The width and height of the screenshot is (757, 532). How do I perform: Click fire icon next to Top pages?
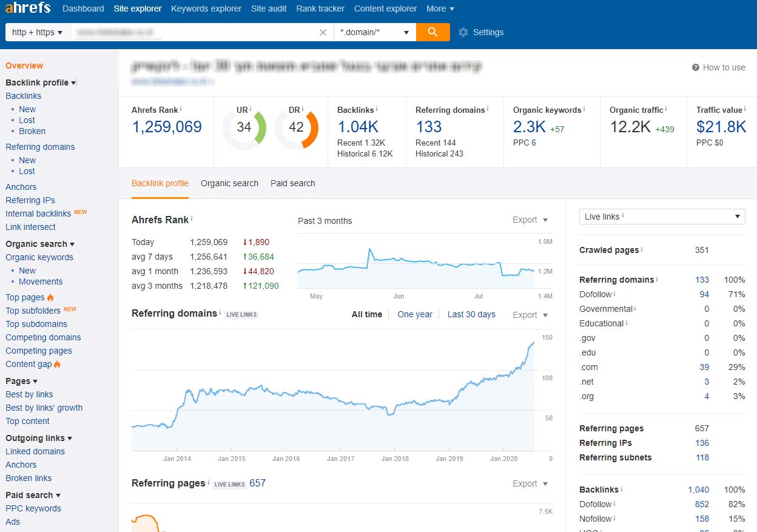pyautogui.click(x=50, y=297)
